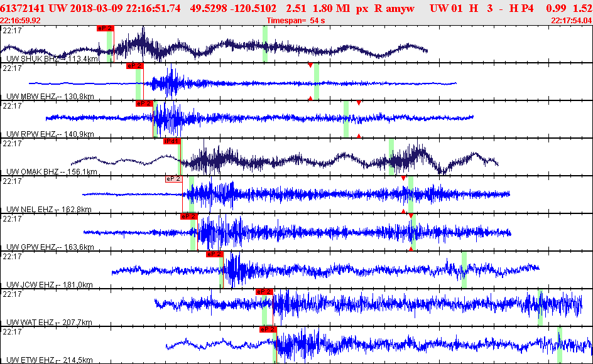Click the upper red triangle marker on GPW trace

pyautogui.click(x=411, y=216)
